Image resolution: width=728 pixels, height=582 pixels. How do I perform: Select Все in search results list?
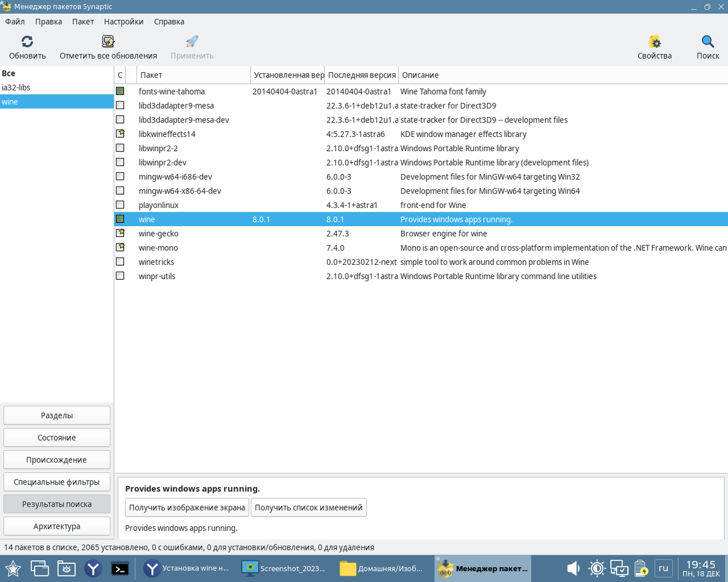57,73
